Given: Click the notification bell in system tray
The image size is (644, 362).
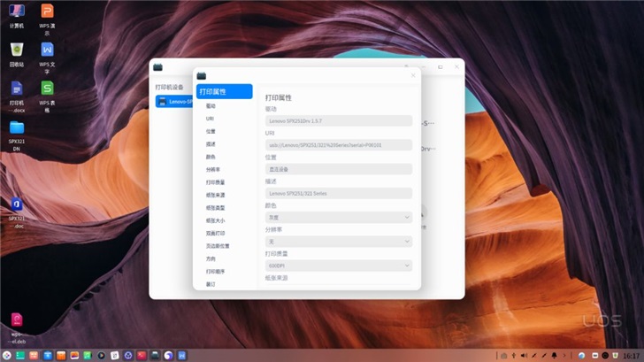Looking at the screenshot, I should (x=554, y=355).
